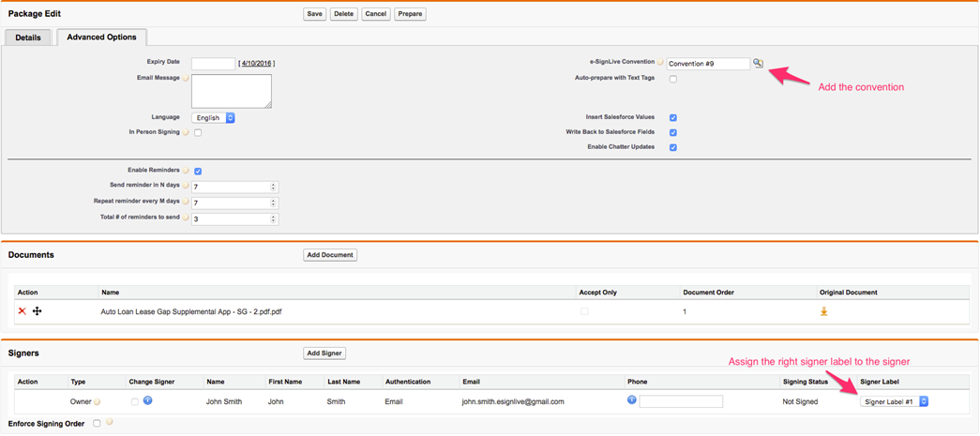
Task: Select the Advanced Options tab
Action: click(101, 38)
